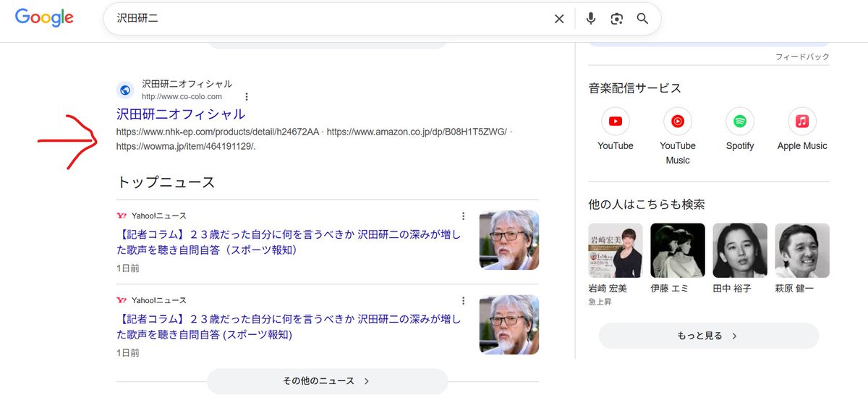Open Spotify service icon
This screenshot has height=408, width=868.
click(739, 122)
